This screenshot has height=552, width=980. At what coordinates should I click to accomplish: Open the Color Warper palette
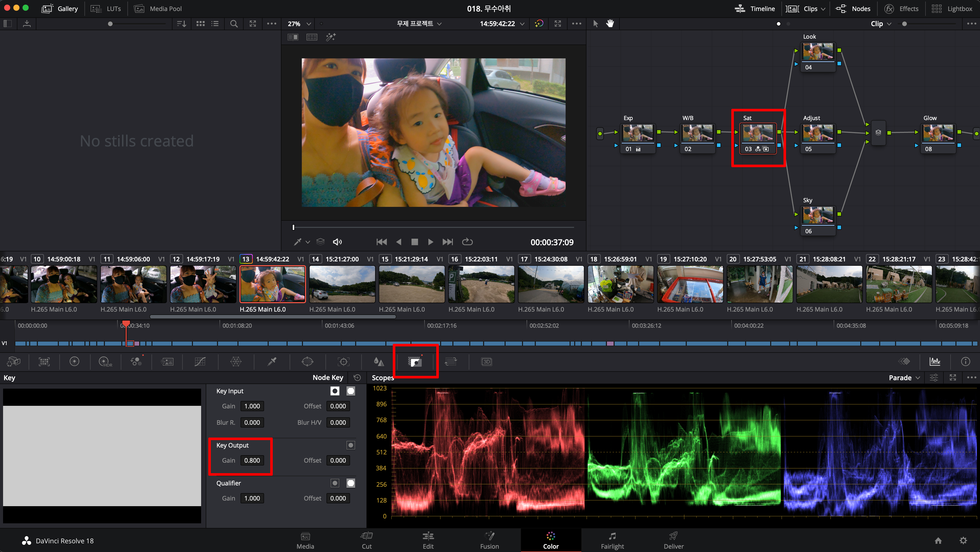(x=236, y=362)
